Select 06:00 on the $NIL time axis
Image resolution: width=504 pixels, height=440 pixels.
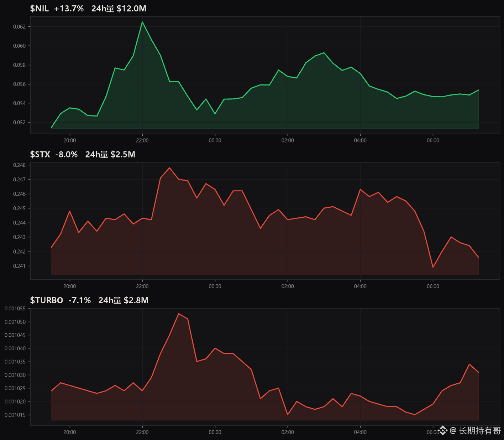[x=433, y=140]
